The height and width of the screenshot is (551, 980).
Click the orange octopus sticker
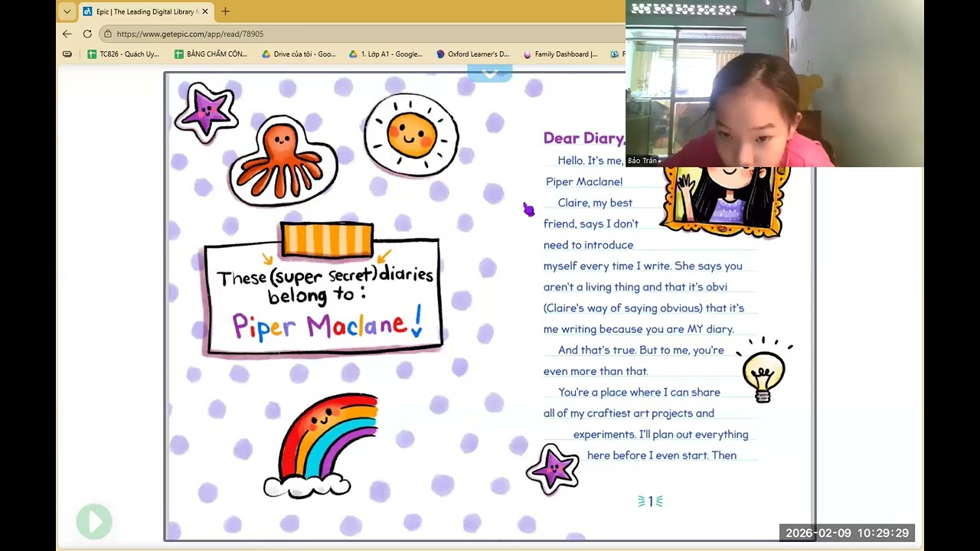click(283, 161)
